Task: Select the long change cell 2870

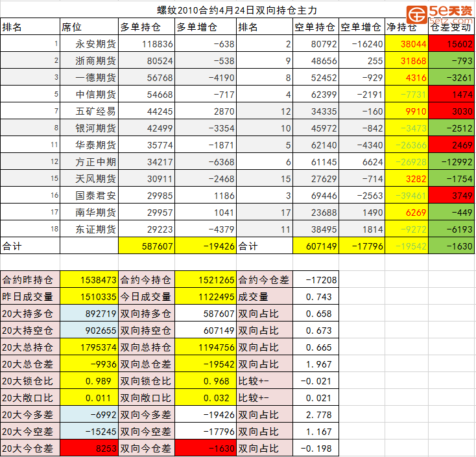Action: [x=206, y=111]
